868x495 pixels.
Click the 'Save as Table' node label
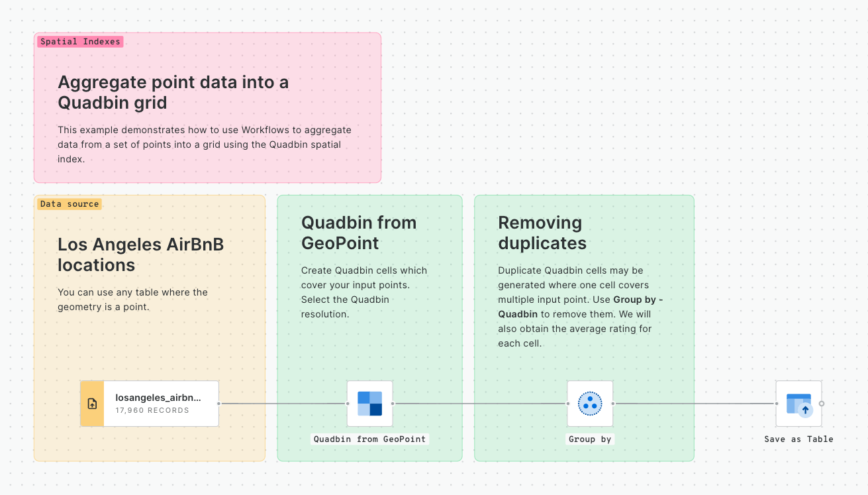(x=798, y=439)
